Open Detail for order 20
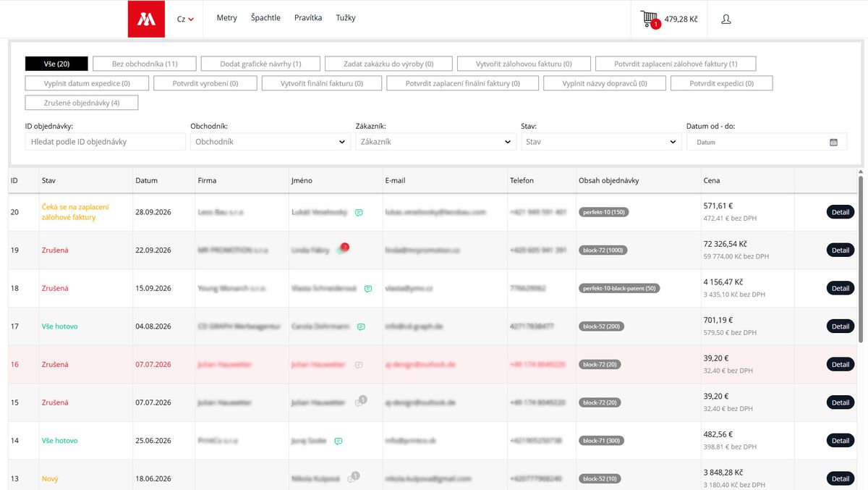Viewport: 868px width, 490px height. click(841, 212)
